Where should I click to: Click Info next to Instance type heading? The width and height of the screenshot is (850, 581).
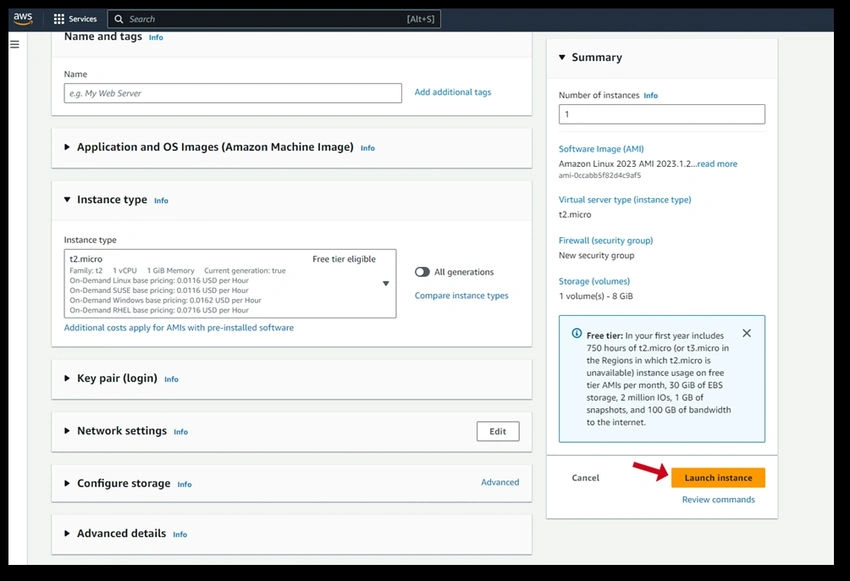pyautogui.click(x=161, y=201)
